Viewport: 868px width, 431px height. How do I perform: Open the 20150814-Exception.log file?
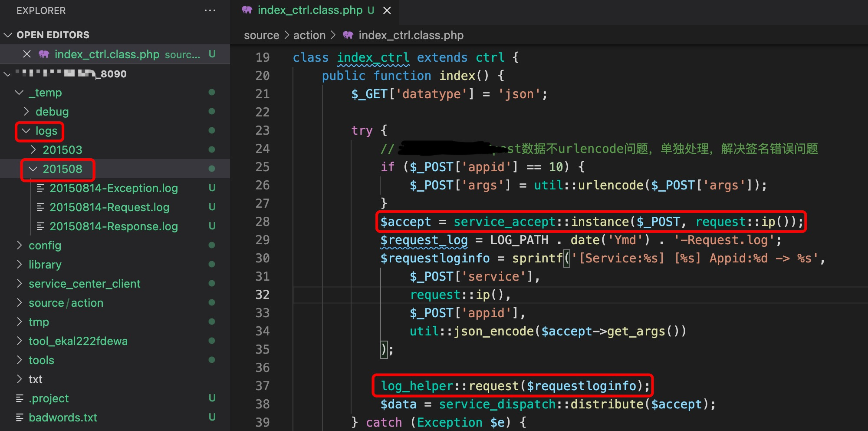(113, 188)
